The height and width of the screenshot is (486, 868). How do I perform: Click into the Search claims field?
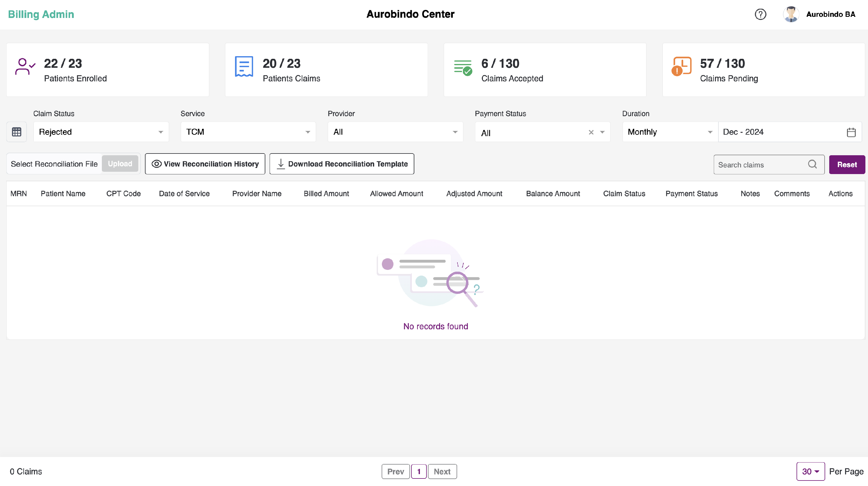coord(760,165)
